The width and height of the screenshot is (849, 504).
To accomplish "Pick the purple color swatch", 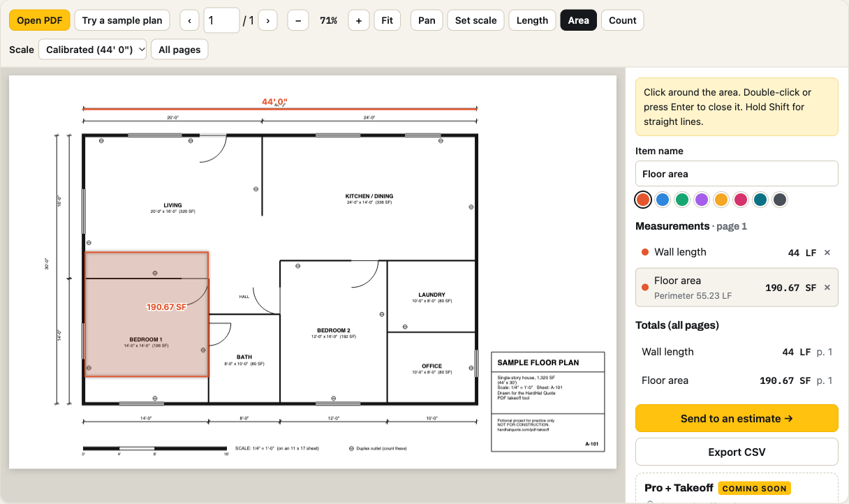I will click(x=702, y=200).
